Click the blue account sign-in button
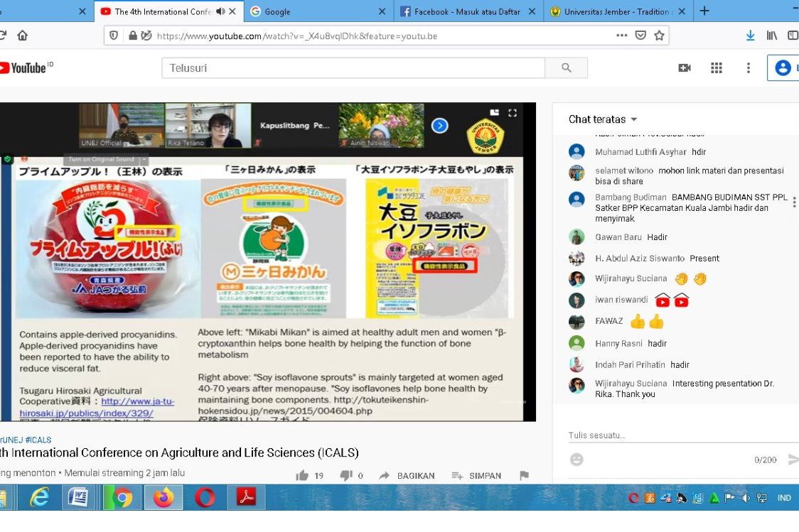The width and height of the screenshot is (799, 532). pos(783,67)
